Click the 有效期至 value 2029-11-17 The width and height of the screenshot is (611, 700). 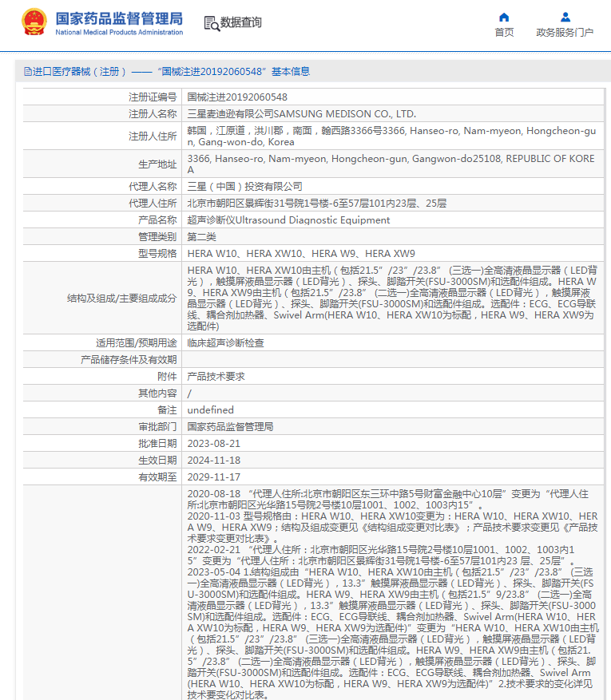(x=213, y=477)
